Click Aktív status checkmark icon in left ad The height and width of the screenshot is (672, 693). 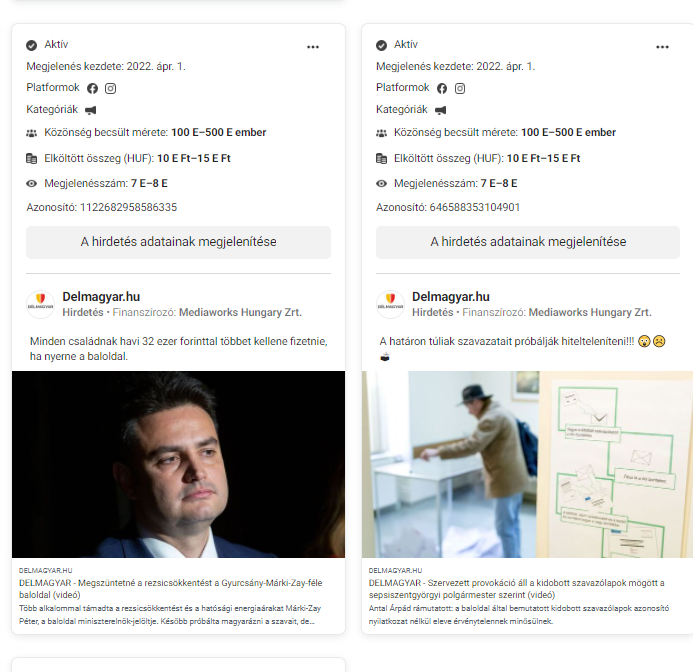click(x=31, y=45)
